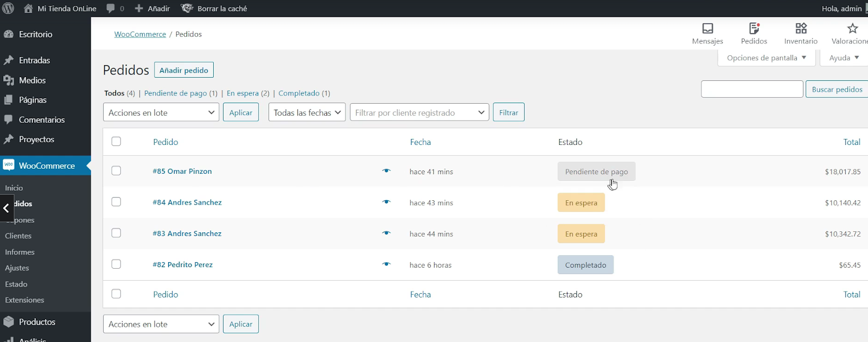Click the Añadir pedido button
Viewport: 868px width, 342px height.
(184, 70)
